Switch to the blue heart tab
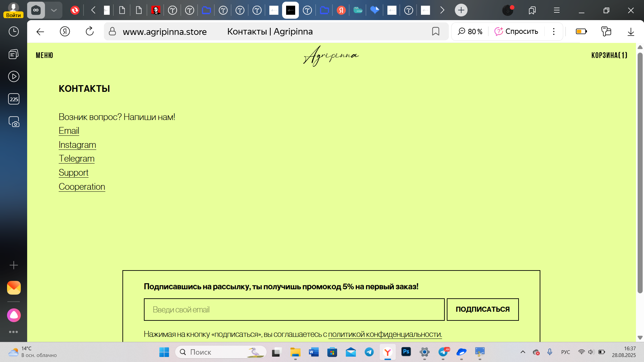 (x=375, y=10)
